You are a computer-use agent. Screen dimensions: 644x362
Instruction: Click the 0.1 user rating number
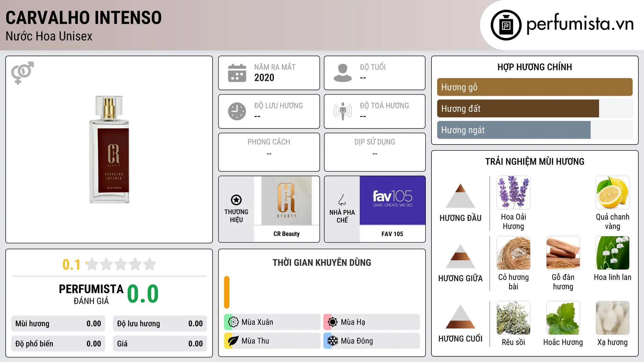pyautogui.click(x=71, y=265)
